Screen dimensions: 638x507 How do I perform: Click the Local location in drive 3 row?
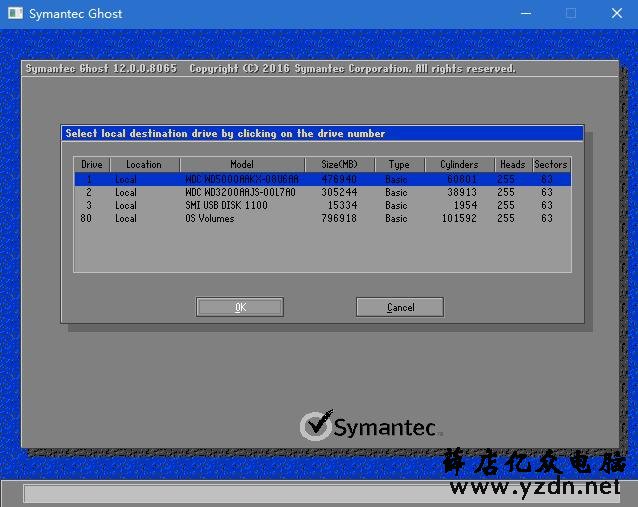pos(126,205)
